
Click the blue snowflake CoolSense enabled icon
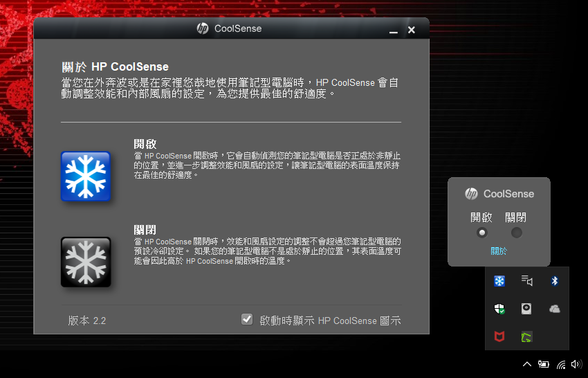pos(86,176)
